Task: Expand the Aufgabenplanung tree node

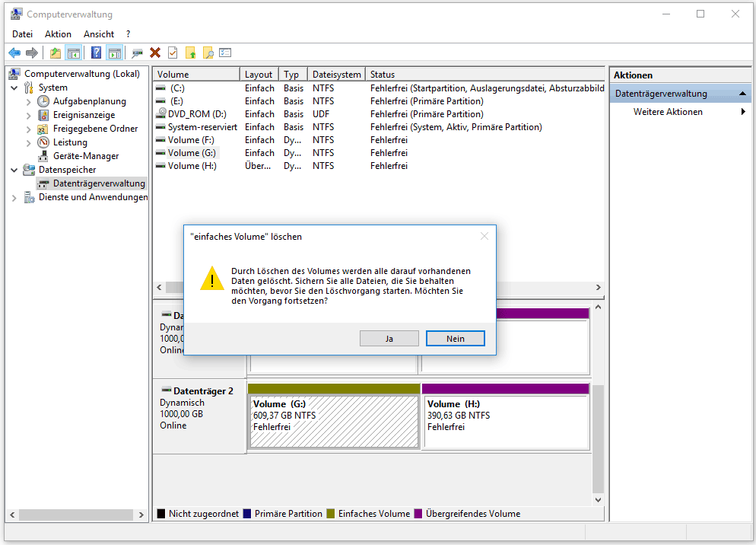Action: click(x=29, y=101)
